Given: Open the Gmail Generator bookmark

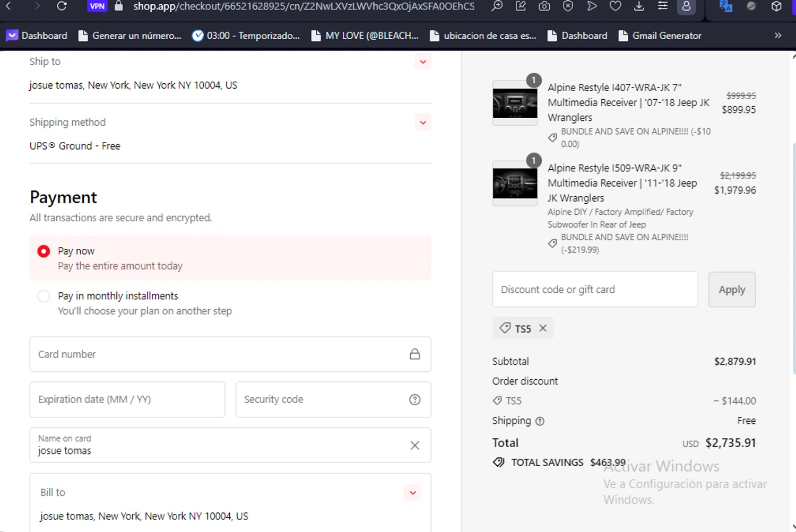Looking at the screenshot, I should pyautogui.click(x=660, y=36).
